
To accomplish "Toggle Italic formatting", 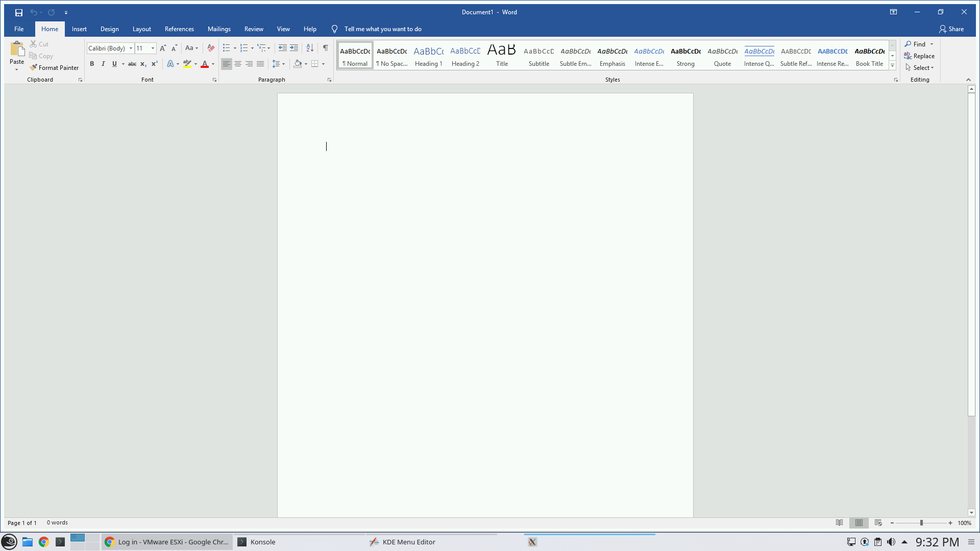I will tap(103, 64).
